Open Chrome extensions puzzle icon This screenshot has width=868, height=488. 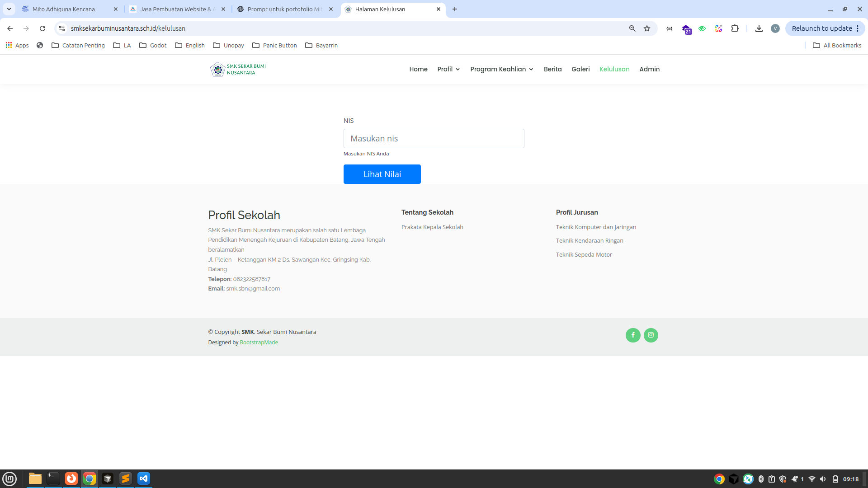click(x=735, y=28)
